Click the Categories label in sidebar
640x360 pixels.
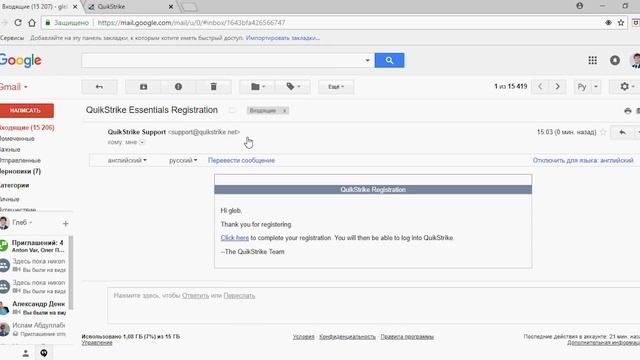[14, 185]
